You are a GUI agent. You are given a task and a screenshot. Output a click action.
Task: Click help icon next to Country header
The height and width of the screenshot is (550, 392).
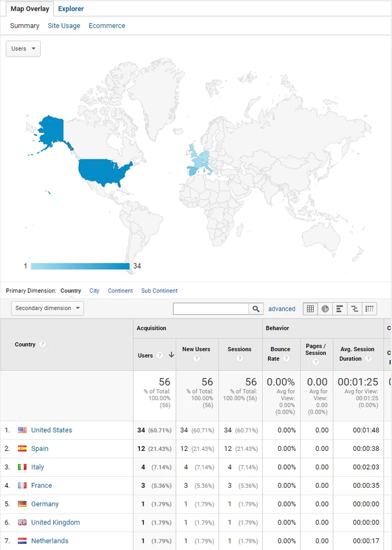point(42,344)
